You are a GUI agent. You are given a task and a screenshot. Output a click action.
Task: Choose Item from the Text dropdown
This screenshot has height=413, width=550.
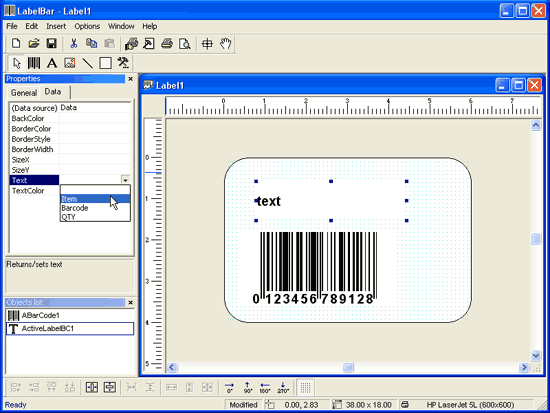[95, 199]
